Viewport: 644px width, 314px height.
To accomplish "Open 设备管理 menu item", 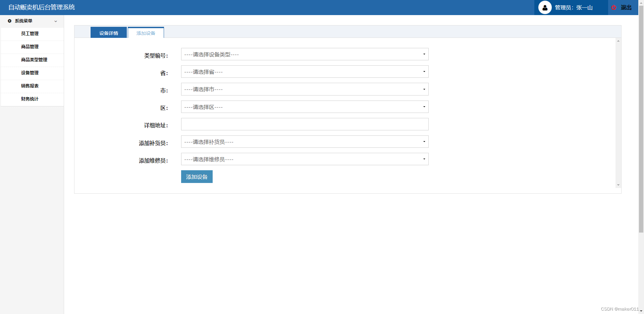I will pyautogui.click(x=32, y=73).
